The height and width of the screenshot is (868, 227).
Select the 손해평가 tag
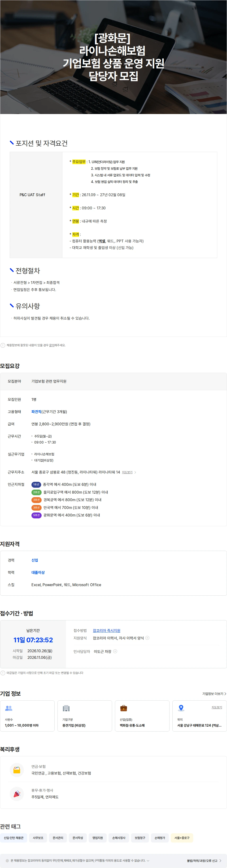pyautogui.click(x=160, y=838)
